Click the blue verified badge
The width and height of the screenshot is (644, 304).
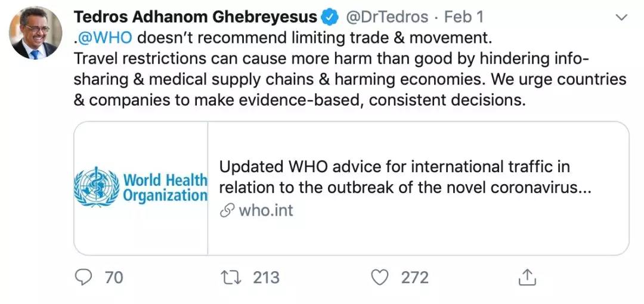[x=331, y=17]
